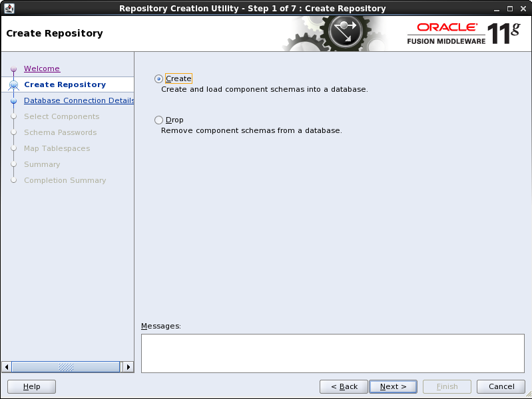Open the Welcome step link
The image size is (532, 399).
coord(42,68)
